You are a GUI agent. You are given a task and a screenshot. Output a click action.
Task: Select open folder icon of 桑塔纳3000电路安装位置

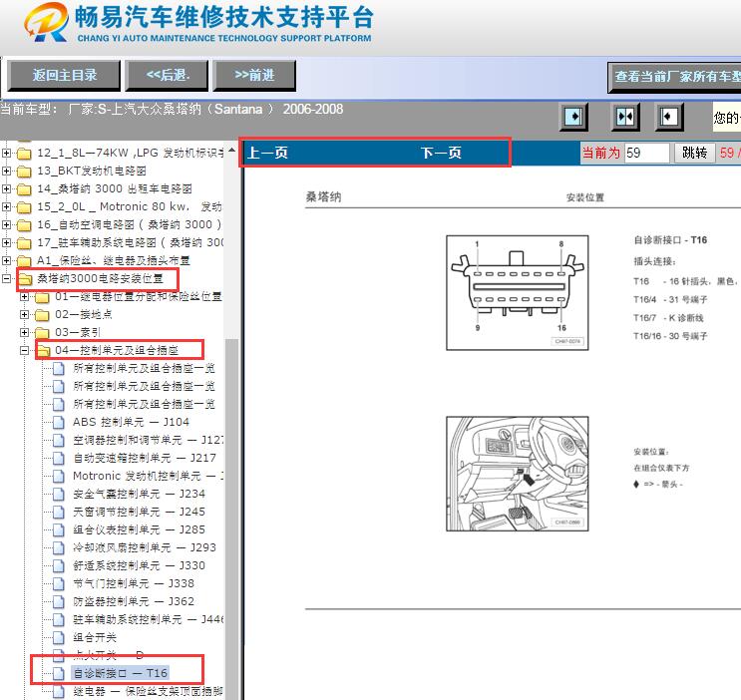pos(25,279)
